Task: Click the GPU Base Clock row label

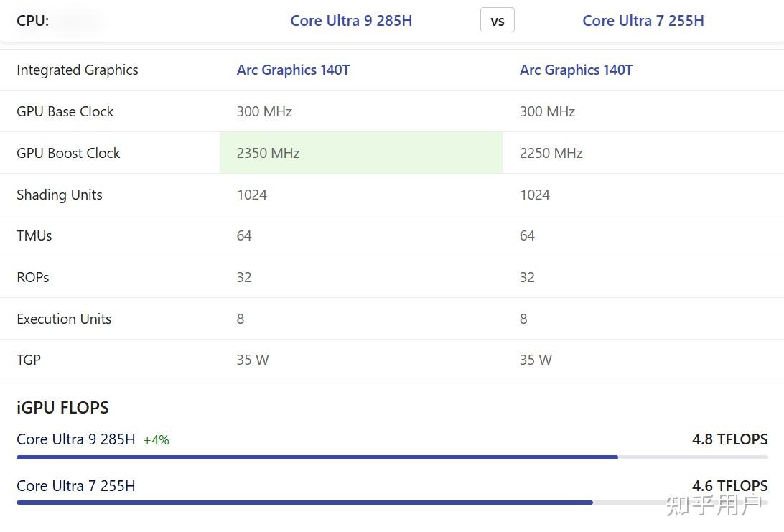Action: [x=65, y=111]
